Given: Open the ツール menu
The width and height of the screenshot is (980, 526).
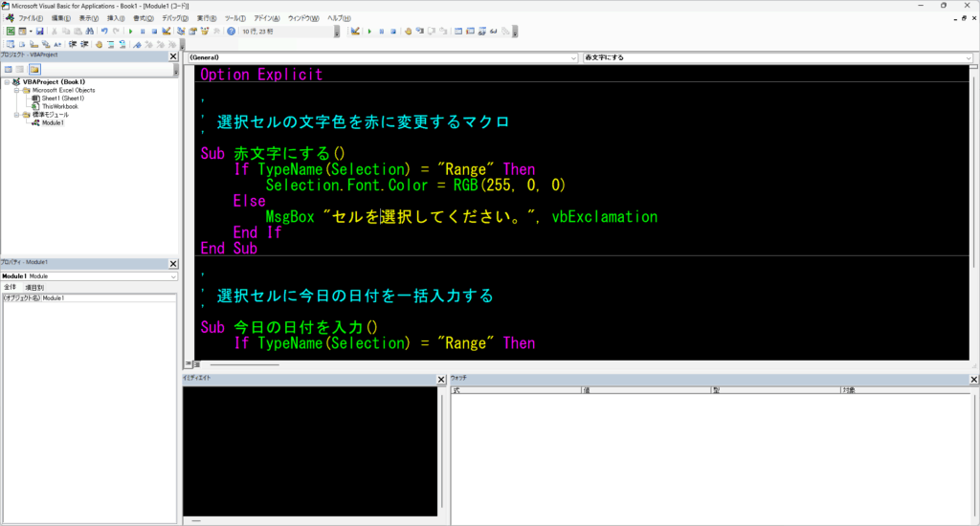Looking at the screenshot, I should click(x=235, y=18).
